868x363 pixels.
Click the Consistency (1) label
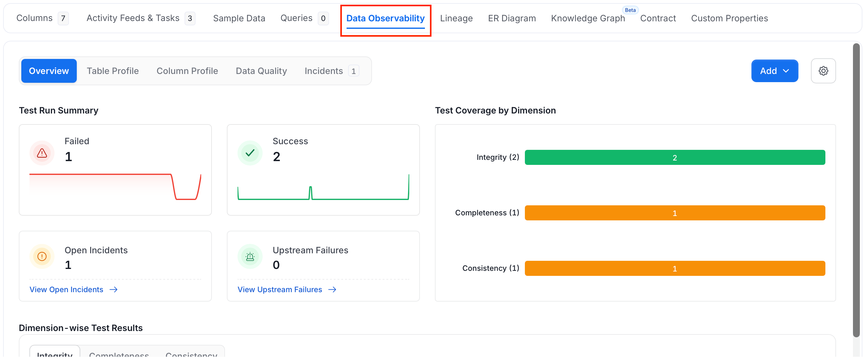click(490, 268)
